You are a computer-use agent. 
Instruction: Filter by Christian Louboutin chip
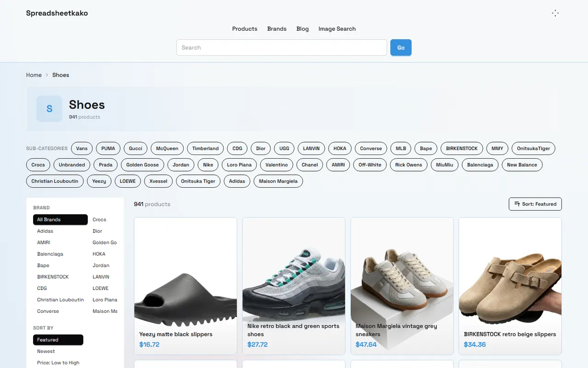pos(55,181)
